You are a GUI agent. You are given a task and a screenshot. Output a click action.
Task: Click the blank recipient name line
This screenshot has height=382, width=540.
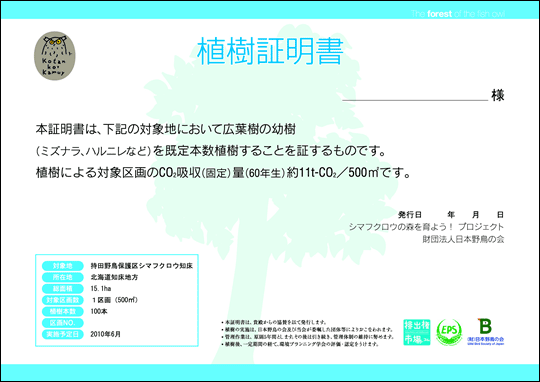tap(415, 100)
